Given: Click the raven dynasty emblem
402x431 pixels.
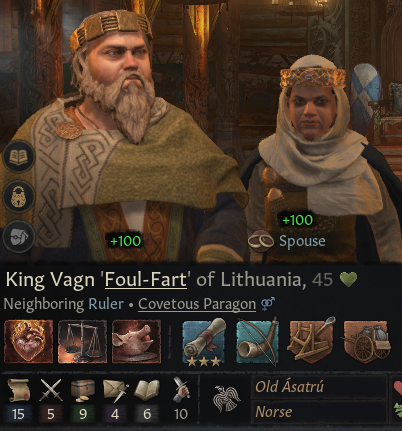Looking at the screenshot, I should 227,398.
